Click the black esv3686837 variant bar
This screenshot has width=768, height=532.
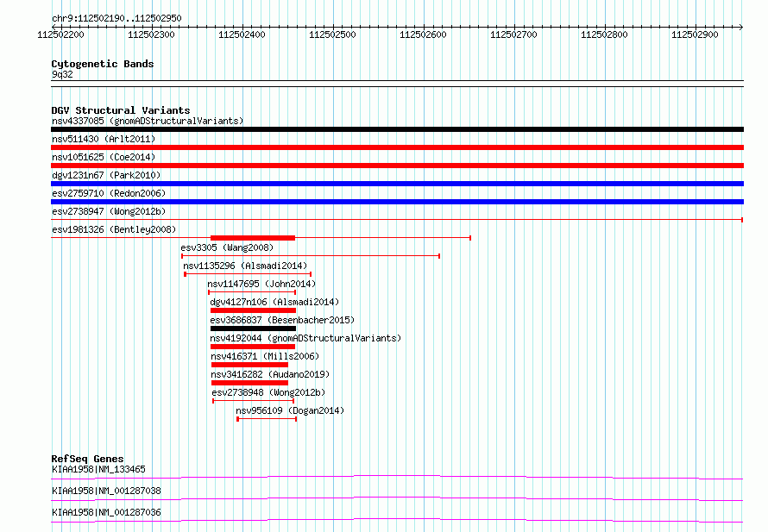click(x=253, y=329)
